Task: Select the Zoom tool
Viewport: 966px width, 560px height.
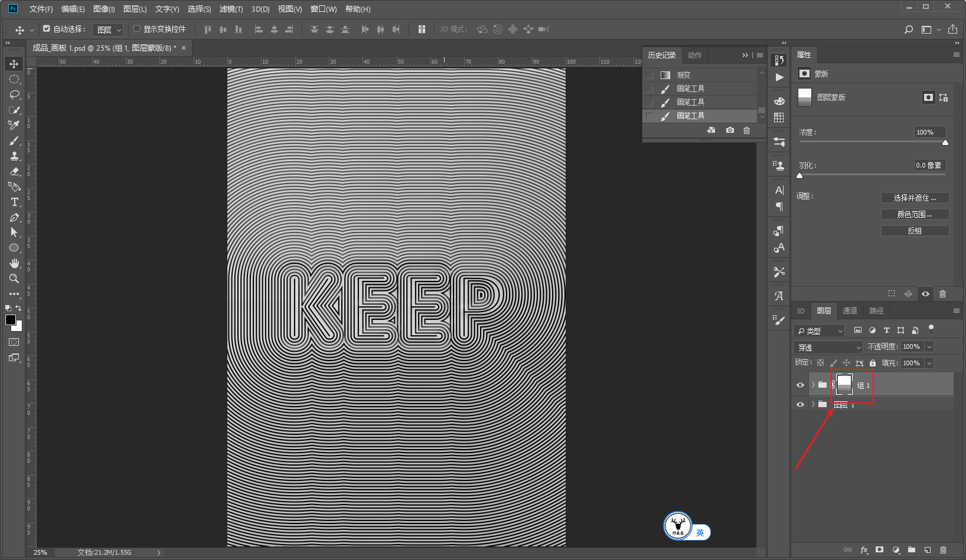Action: 14,279
